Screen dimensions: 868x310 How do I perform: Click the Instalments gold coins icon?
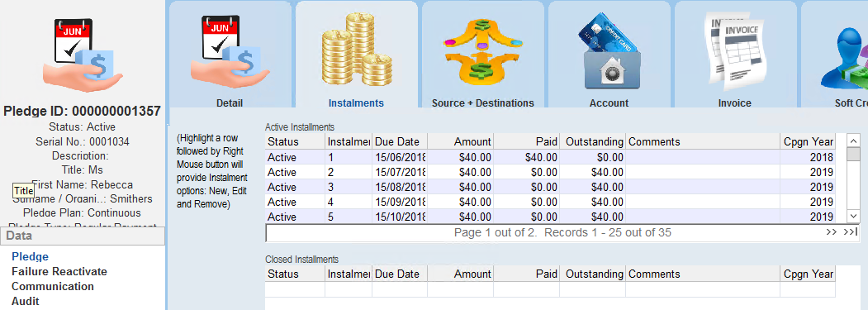coord(357,50)
